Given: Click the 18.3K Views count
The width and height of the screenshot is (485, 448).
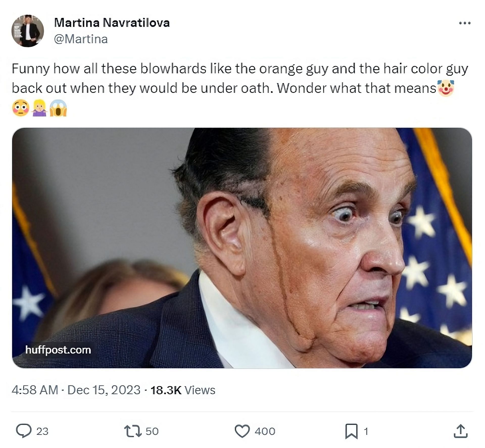Looking at the screenshot, I should point(183,390).
